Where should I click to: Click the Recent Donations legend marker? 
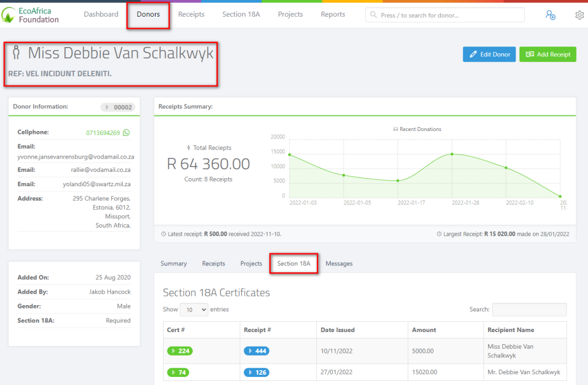pos(395,129)
